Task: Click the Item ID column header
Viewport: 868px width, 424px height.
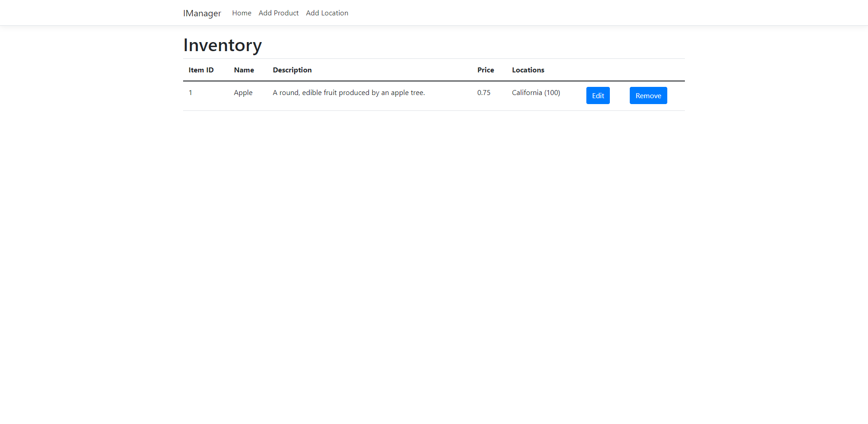Action: (x=201, y=70)
